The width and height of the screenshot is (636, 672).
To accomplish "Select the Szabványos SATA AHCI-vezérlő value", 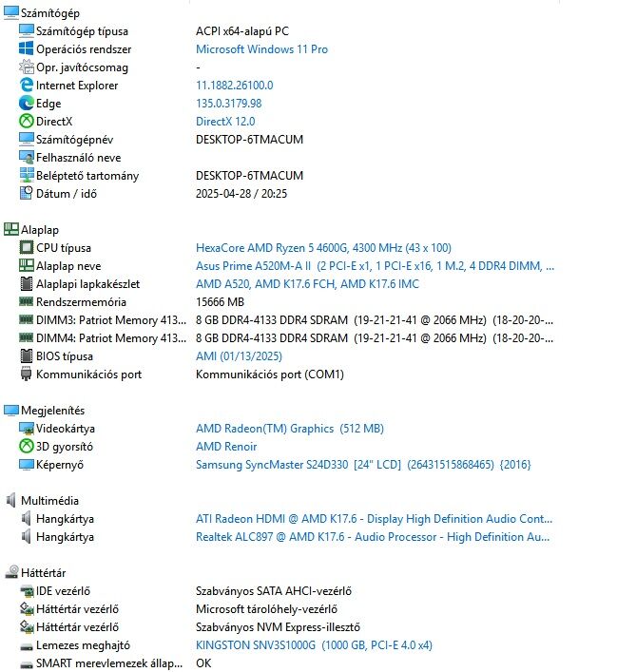I will 274,591.
